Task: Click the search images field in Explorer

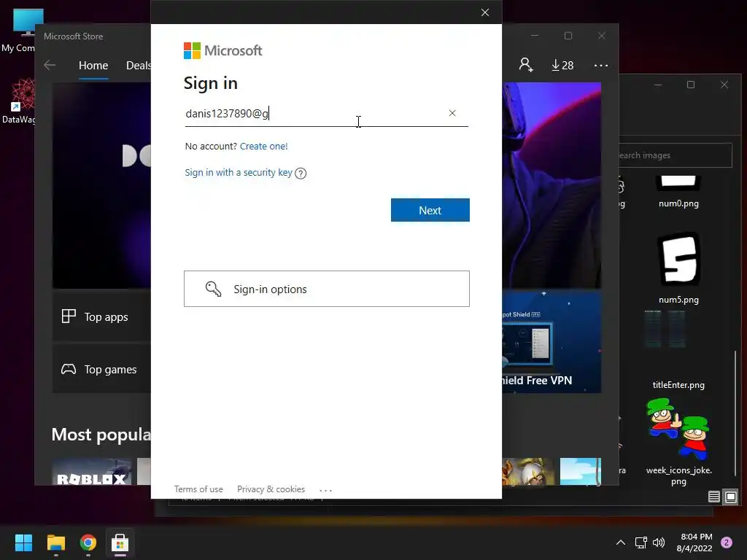Action: pos(675,155)
